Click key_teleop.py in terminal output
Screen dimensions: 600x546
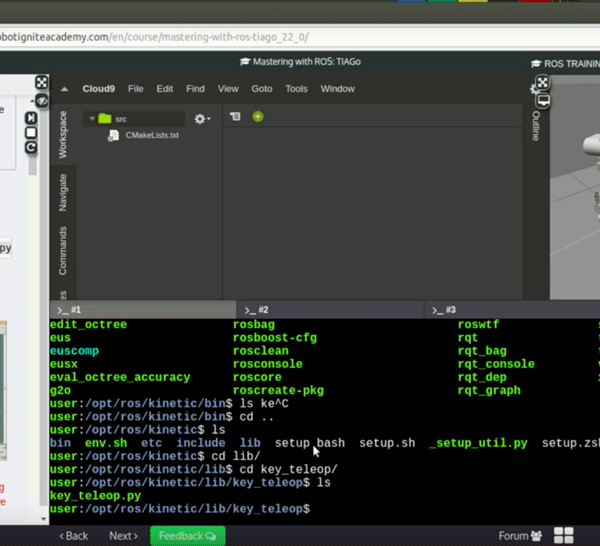coord(95,495)
